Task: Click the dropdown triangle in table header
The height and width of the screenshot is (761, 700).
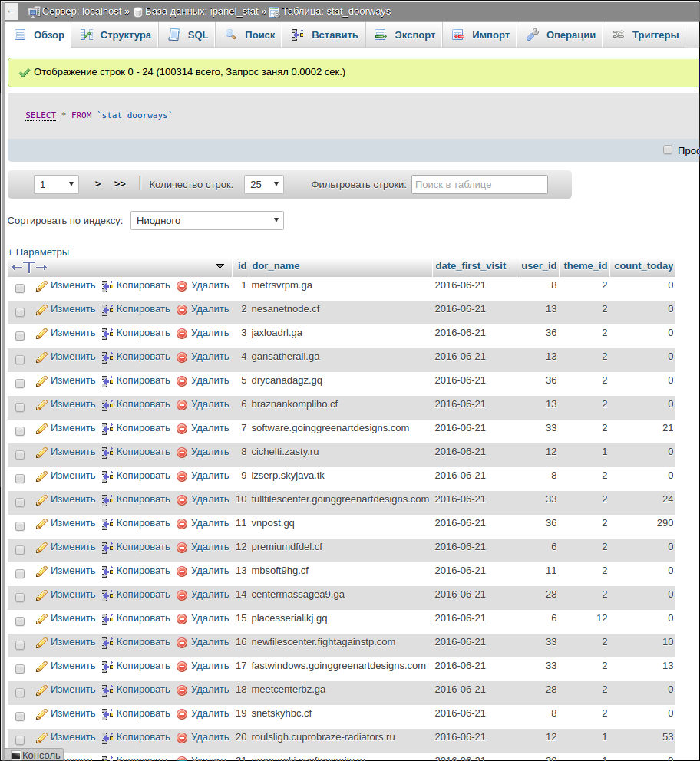Action: [220, 266]
